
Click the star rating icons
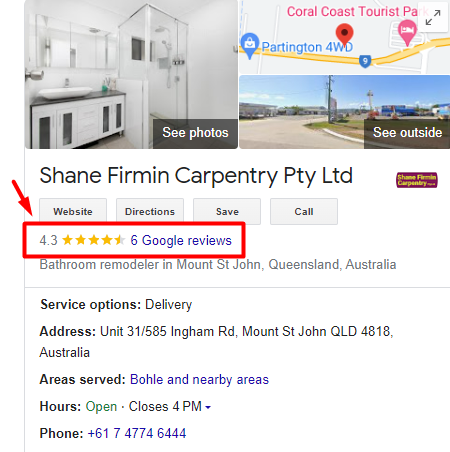pos(94,240)
